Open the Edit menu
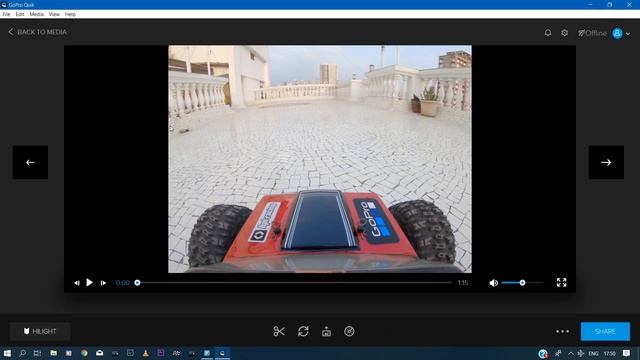The image size is (640, 360). (20, 14)
